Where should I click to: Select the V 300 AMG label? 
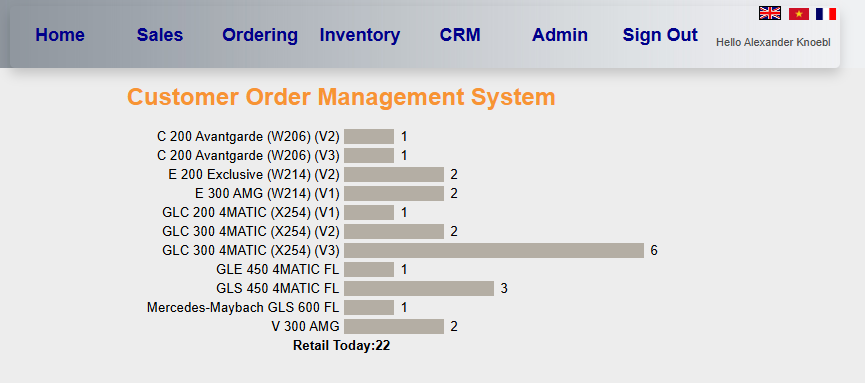[x=306, y=327]
